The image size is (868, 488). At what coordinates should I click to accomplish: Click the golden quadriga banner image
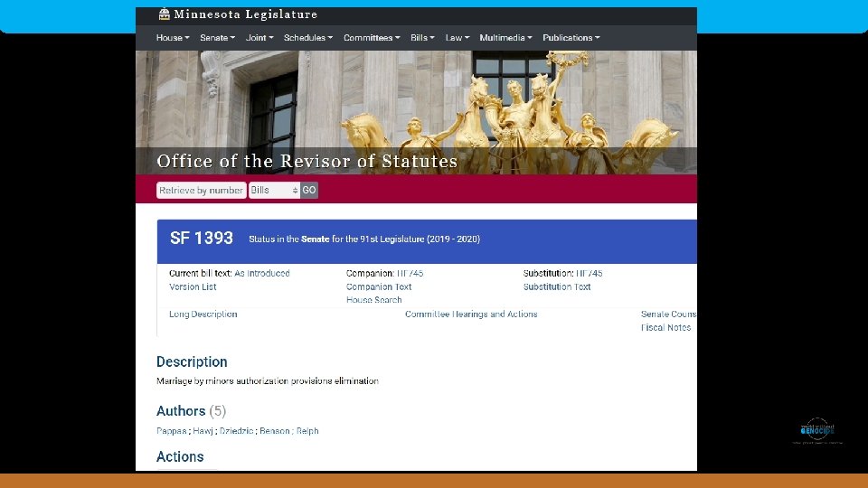416,112
